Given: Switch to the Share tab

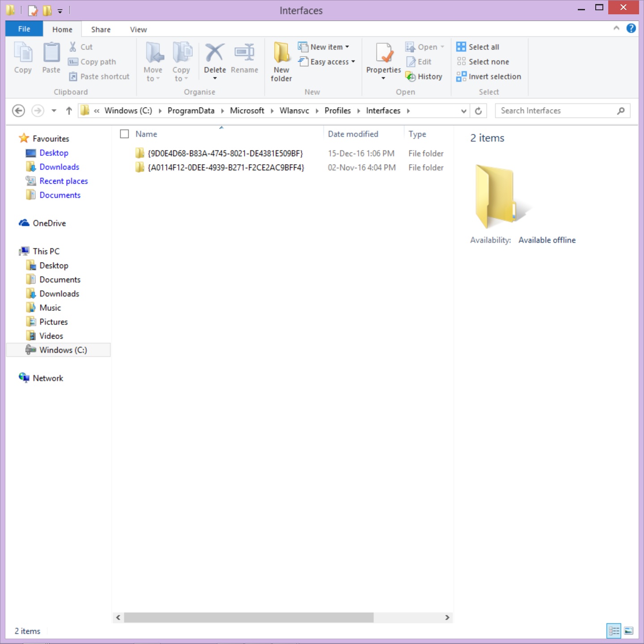Looking at the screenshot, I should (x=101, y=30).
